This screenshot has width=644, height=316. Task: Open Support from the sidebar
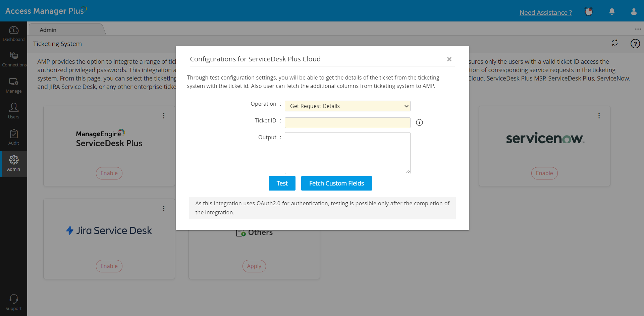pyautogui.click(x=13, y=303)
